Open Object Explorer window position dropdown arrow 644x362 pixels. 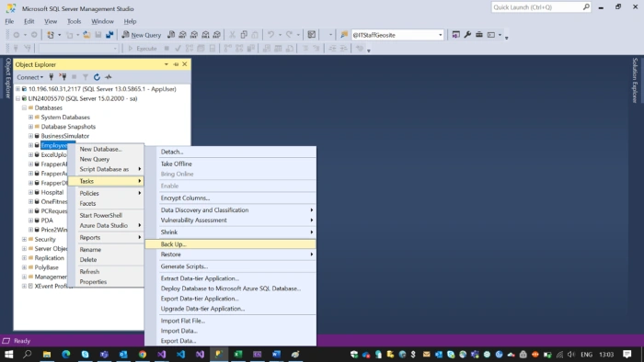tap(166, 64)
